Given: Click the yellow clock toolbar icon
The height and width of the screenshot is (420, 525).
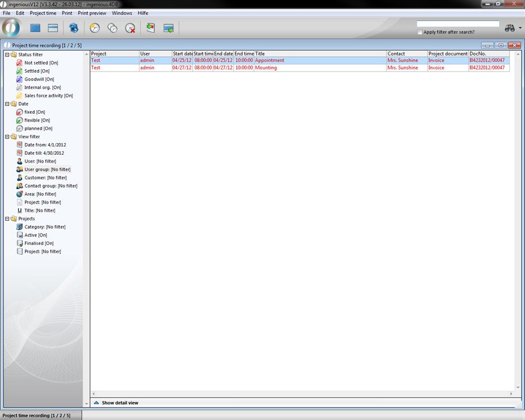Looking at the screenshot, I should [x=95, y=28].
